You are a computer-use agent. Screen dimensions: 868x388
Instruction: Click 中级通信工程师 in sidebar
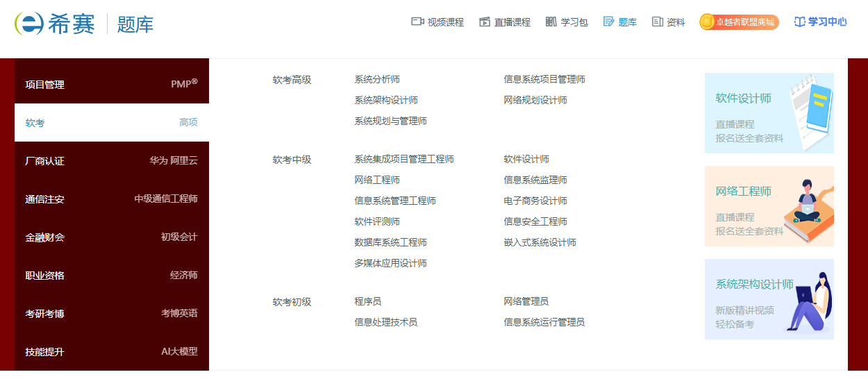(x=166, y=199)
